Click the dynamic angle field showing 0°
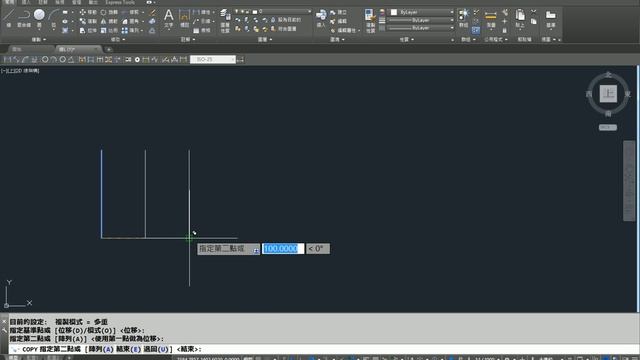640x360 pixels. (x=318, y=249)
